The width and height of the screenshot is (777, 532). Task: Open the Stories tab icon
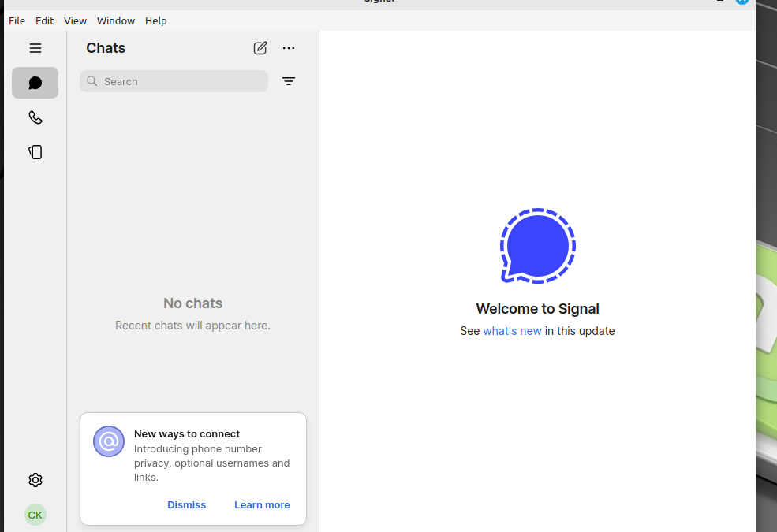click(x=35, y=152)
